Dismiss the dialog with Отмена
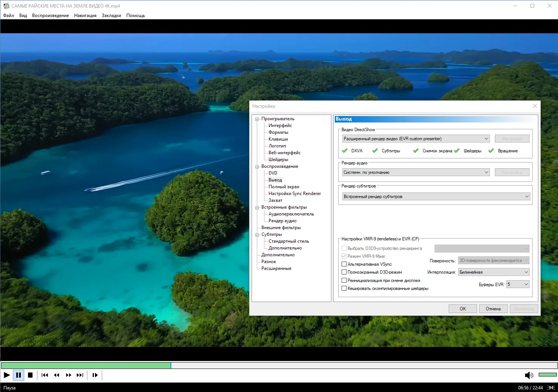558x392 pixels. point(493,308)
